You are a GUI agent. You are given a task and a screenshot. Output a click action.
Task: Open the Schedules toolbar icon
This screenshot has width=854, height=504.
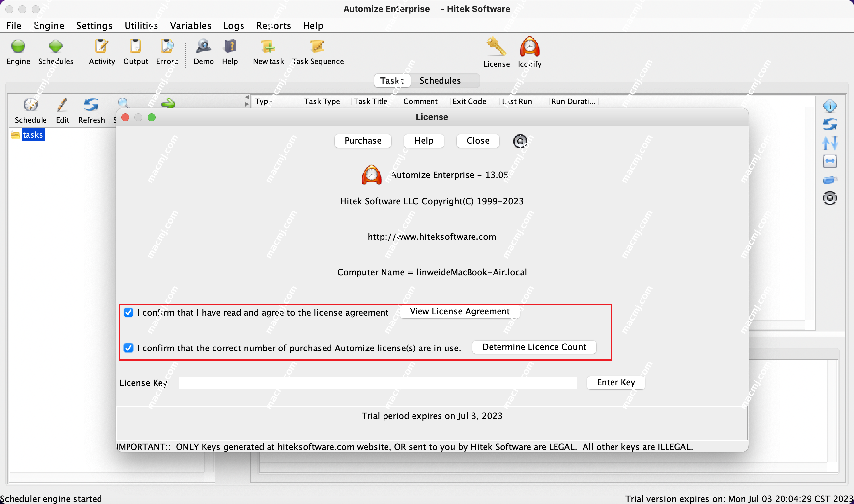pos(55,46)
